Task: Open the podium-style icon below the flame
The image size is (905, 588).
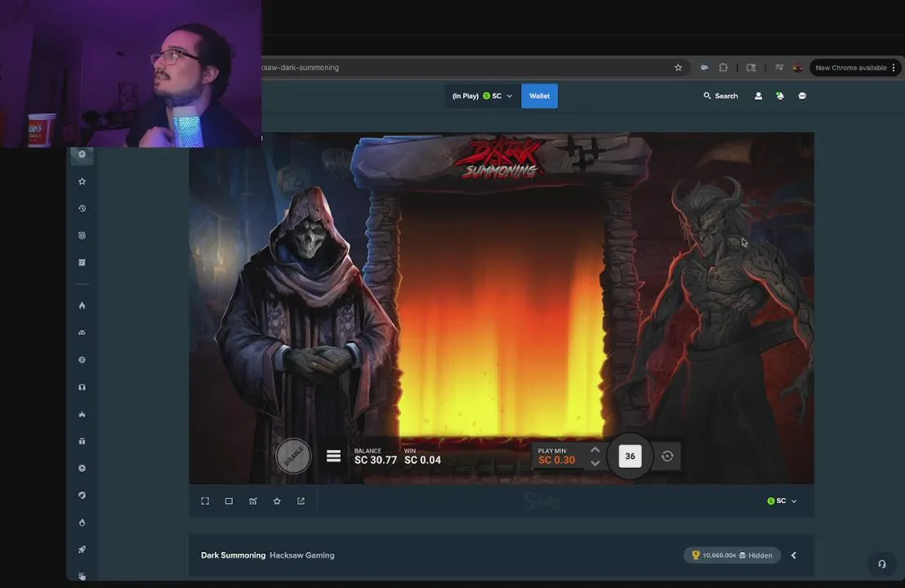Action: click(82, 332)
